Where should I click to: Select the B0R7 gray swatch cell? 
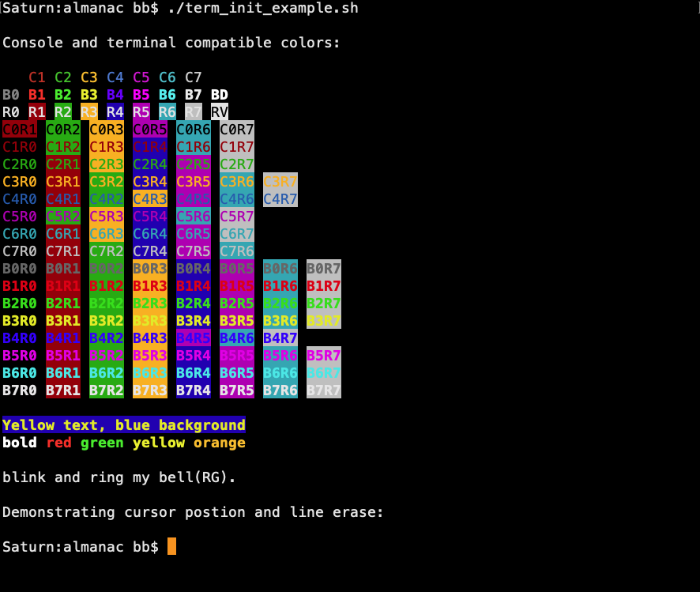click(x=324, y=269)
